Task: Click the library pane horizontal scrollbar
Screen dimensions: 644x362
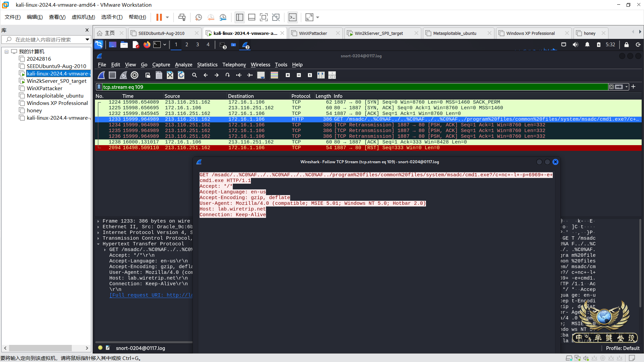Action: coord(40,348)
